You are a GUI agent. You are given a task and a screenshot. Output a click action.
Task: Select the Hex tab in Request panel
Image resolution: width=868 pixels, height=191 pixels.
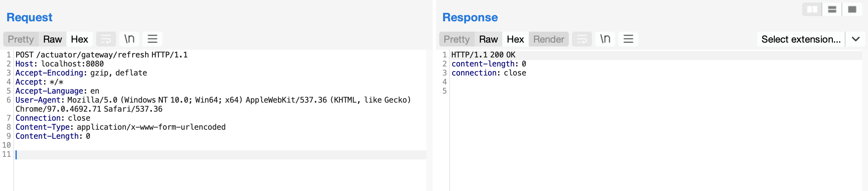[x=80, y=39]
